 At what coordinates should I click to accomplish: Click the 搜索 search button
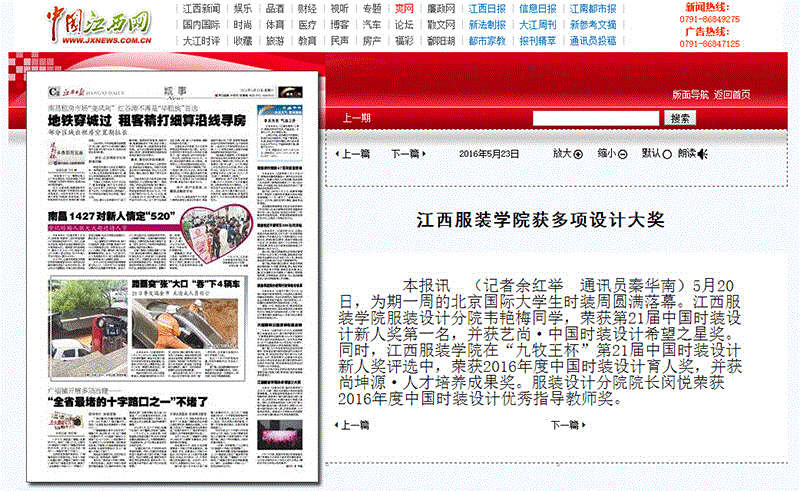(680, 118)
